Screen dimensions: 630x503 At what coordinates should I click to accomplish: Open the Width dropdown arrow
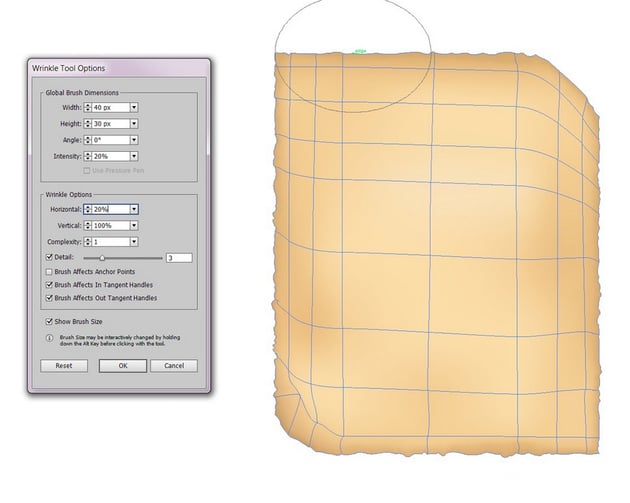(x=134, y=107)
